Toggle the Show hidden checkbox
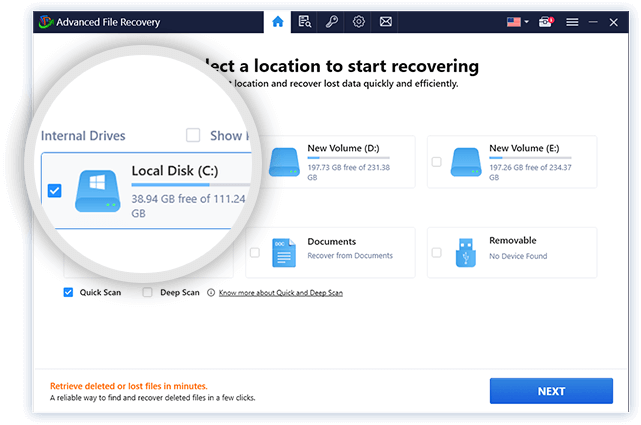Image resolution: width=641 pixels, height=425 pixels. 193,135
